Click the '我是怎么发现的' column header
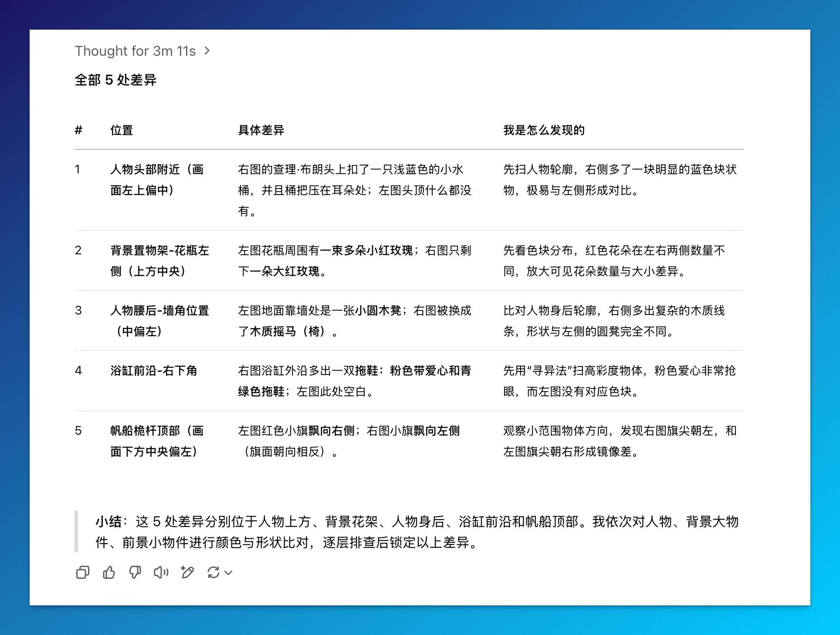The height and width of the screenshot is (635, 840). pos(544,130)
